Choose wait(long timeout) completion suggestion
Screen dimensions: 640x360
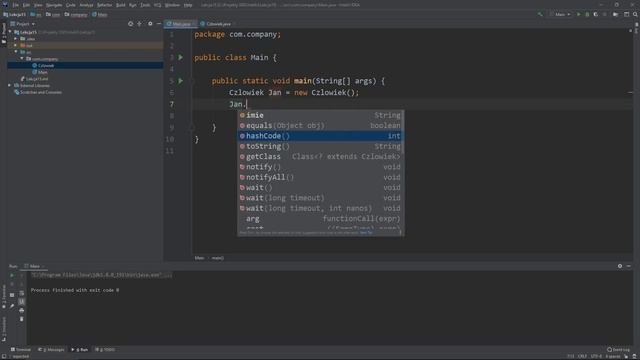[320, 198]
